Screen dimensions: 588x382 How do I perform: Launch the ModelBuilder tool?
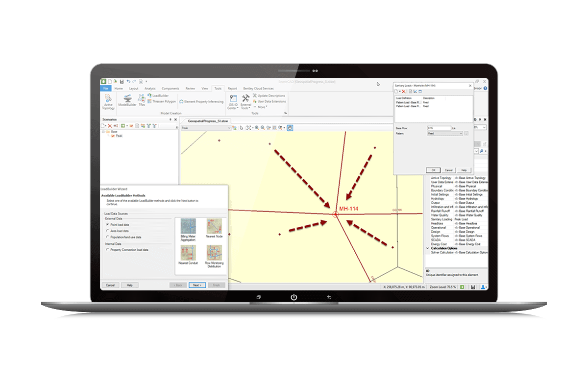(x=127, y=101)
